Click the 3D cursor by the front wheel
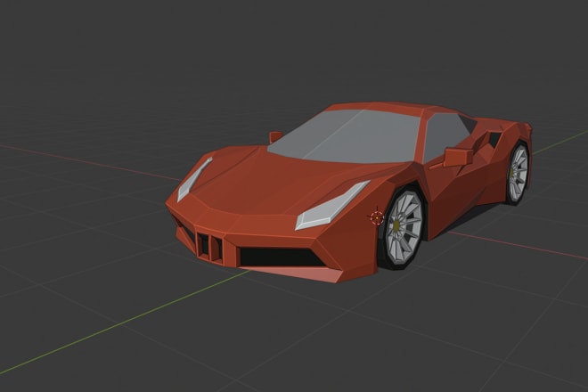The width and height of the screenshot is (588, 392). 377,217
